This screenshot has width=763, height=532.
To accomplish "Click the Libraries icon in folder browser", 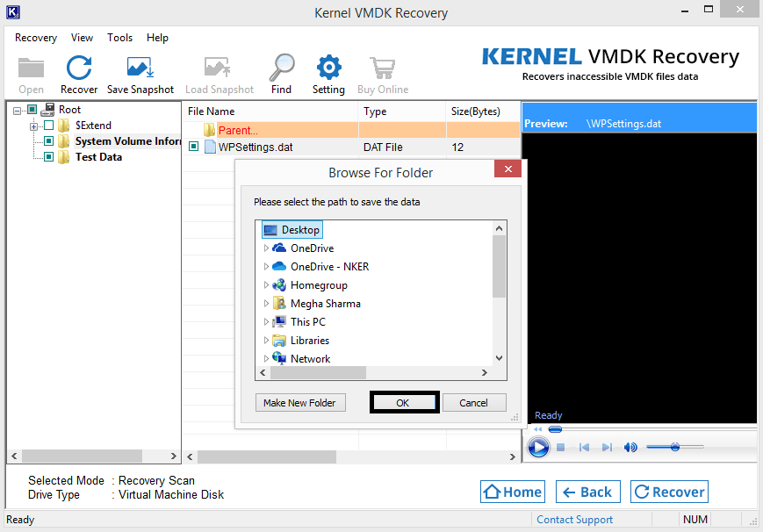I will tap(279, 341).
